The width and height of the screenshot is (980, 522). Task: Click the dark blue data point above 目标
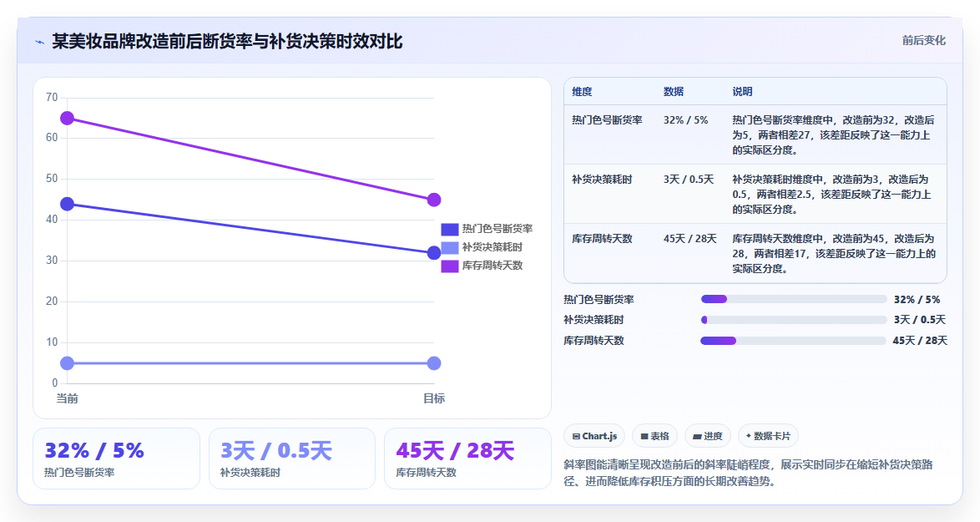(x=434, y=253)
